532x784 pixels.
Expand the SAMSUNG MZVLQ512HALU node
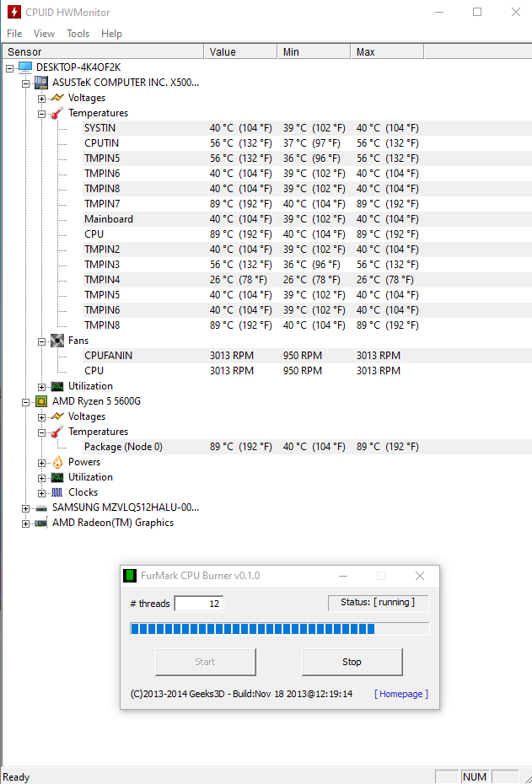click(25, 508)
